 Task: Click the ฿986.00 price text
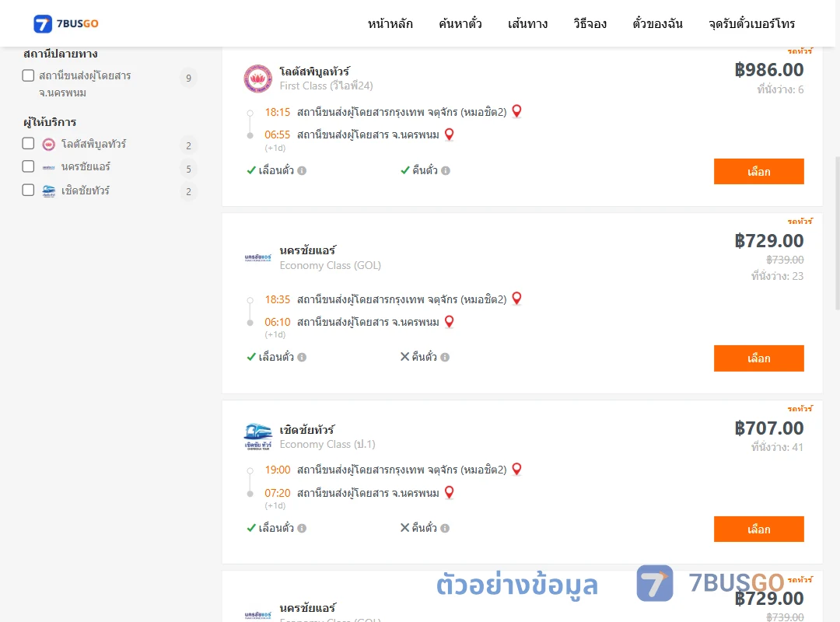point(768,70)
